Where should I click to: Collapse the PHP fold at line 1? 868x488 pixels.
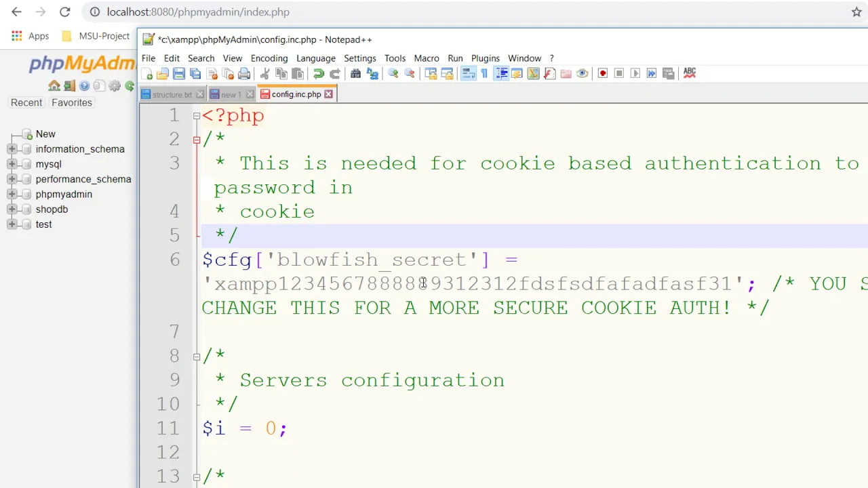coord(197,116)
